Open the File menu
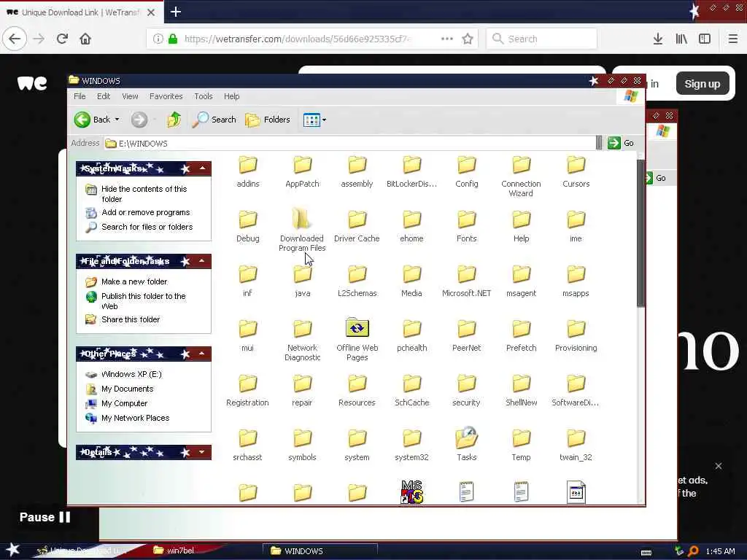This screenshot has width=747, height=560. pos(80,96)
